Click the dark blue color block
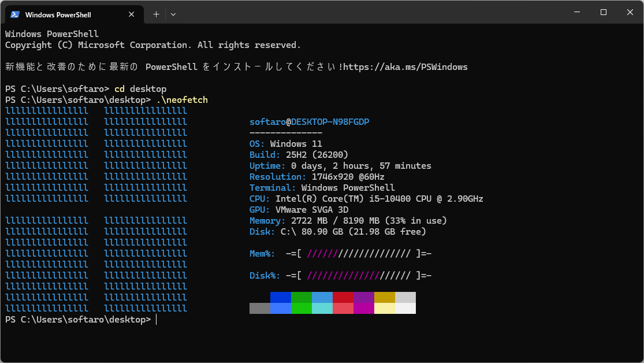The height and width of the screenshot is (363, 644). point(280,297)
